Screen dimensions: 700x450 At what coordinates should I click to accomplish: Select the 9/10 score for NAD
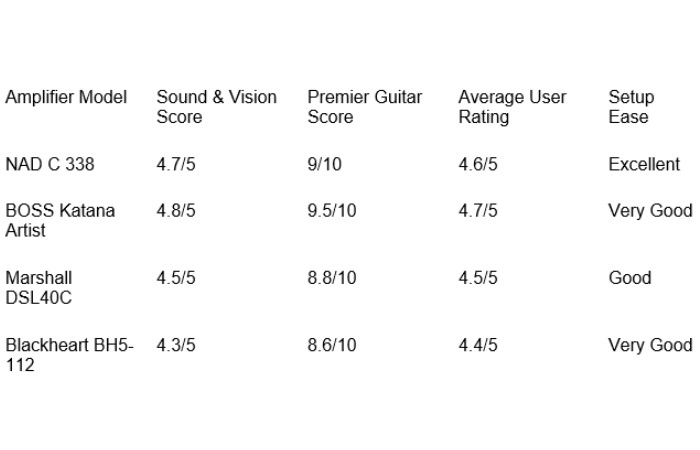click(x=324, y=165)
